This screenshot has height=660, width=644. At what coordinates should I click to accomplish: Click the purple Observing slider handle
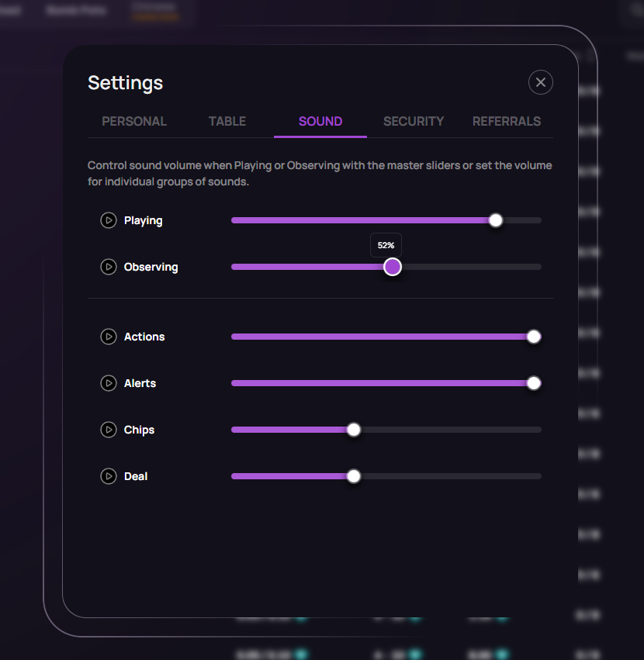point(393,267)
